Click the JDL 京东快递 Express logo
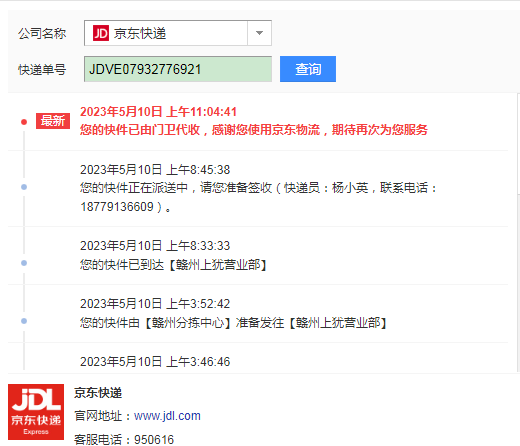This screenshot has width=520, height=446. coord(36,412)
